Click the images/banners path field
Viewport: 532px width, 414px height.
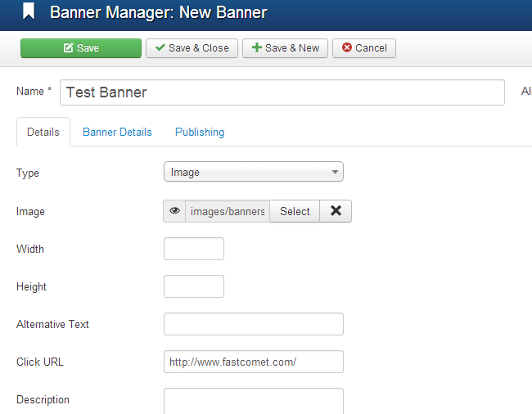228,211
